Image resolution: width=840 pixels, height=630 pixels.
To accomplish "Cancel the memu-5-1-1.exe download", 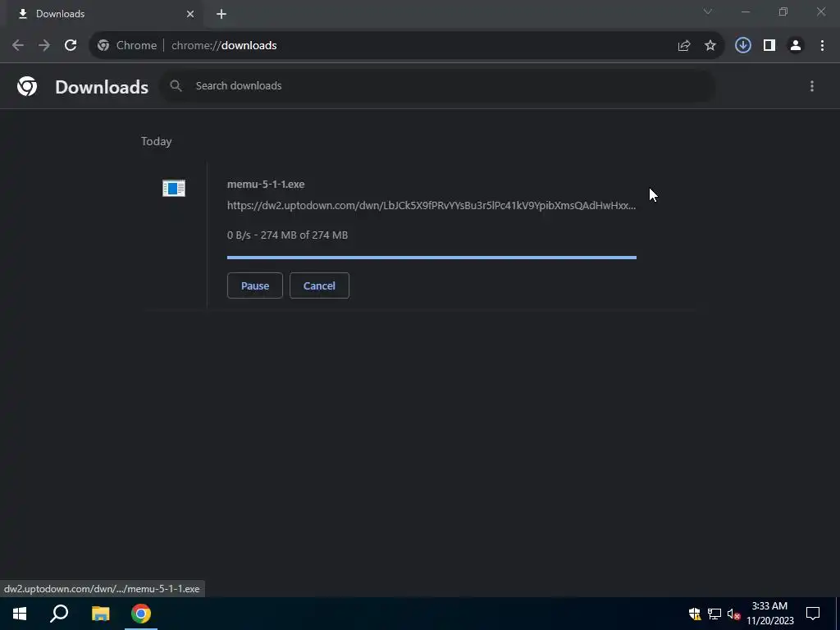I will tap(319, 285).
